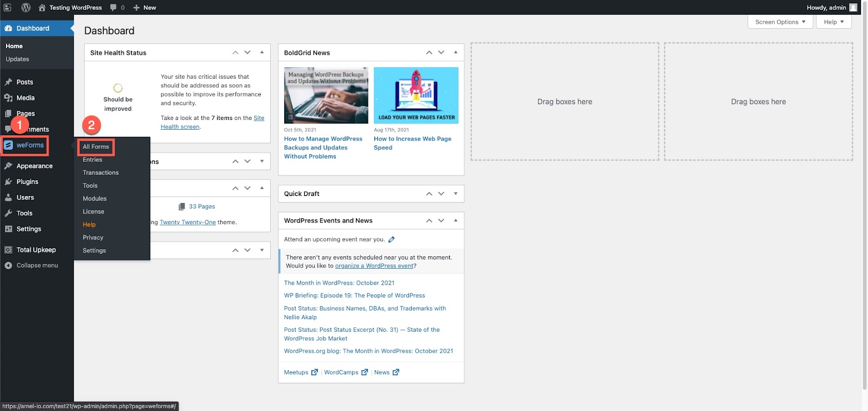Image resolution: width=868 pixels, height=411 pixels.
Task: Click the Users person icon
Action: click(8, 198)
